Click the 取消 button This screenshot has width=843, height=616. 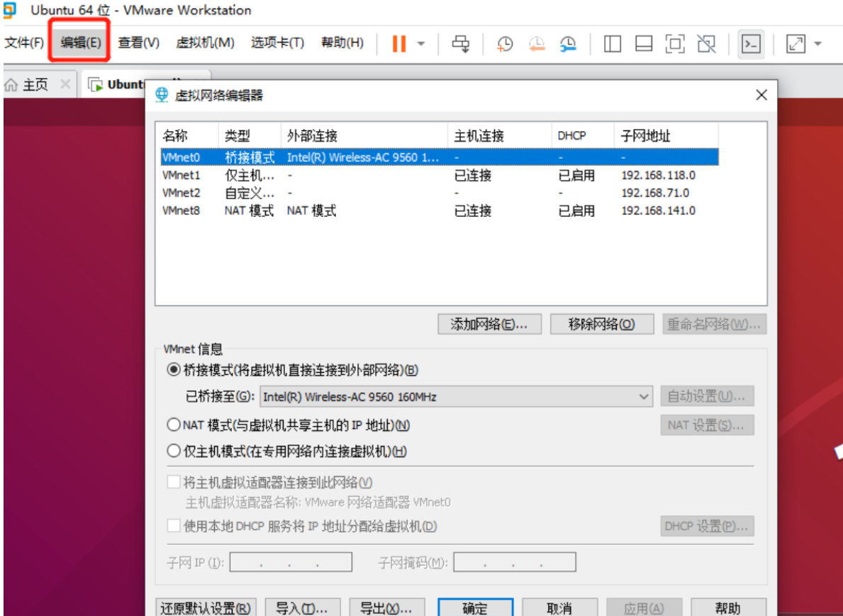coord(559,608)
